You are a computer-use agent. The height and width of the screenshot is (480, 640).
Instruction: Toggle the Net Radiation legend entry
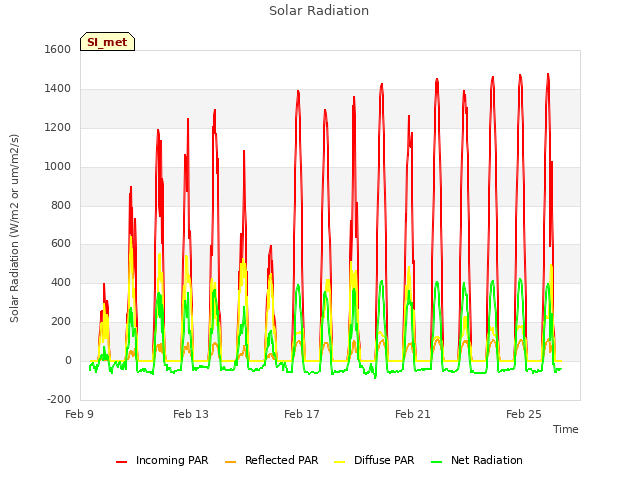pos(477,460)
